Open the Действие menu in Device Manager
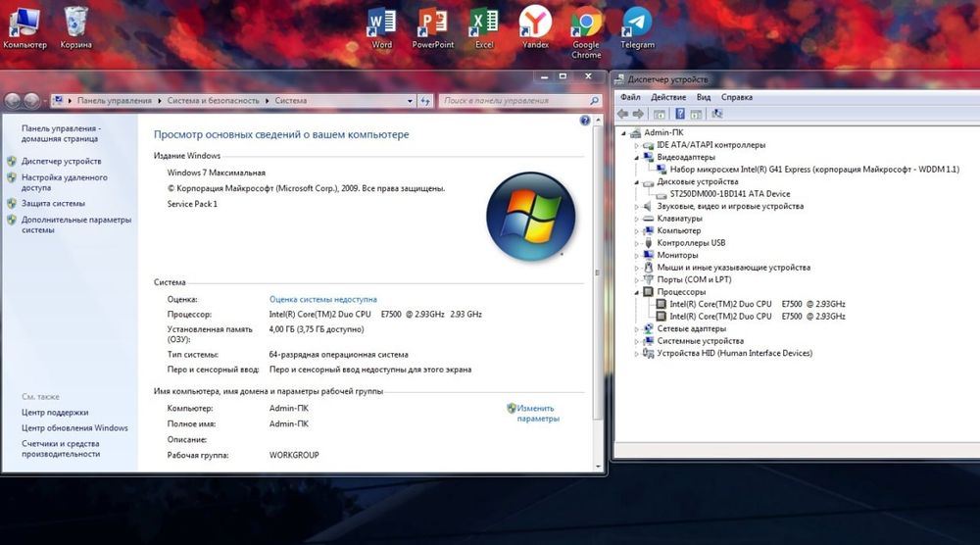The width and height of the screenshot is (980, 545). (x=667, y=97)
